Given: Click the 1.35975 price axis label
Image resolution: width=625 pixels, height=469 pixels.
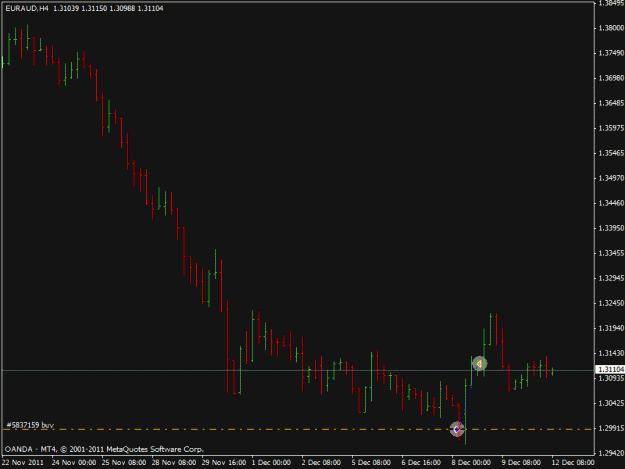Looking at the screenshot, I should pyautogui.click(x=611, y=128).
